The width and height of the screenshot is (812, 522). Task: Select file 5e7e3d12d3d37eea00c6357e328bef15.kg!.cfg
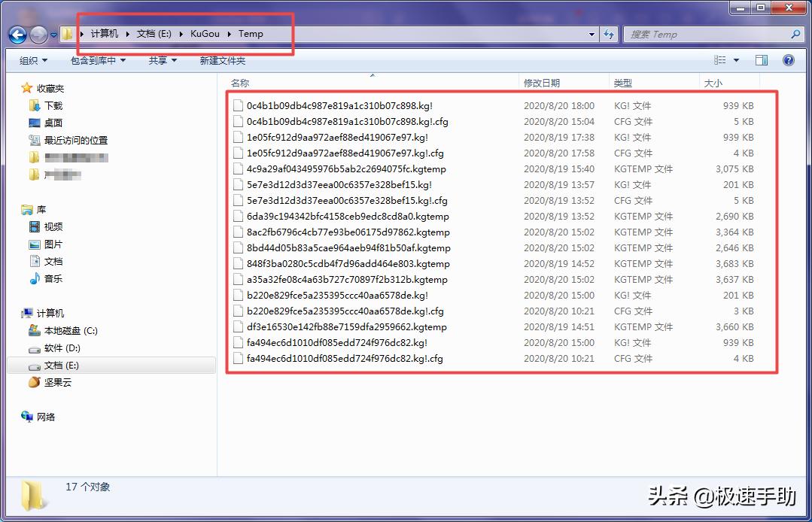click(347, 200)
